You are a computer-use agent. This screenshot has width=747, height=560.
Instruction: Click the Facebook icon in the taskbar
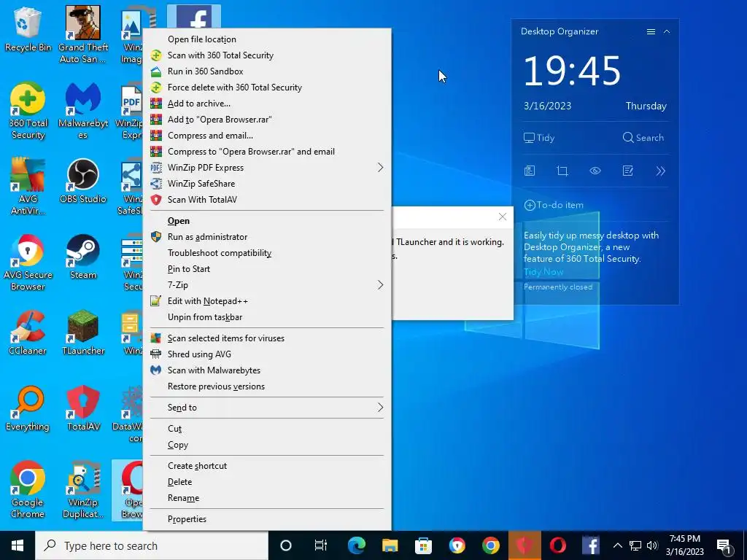pyautogui.click(x=591, y=545)
